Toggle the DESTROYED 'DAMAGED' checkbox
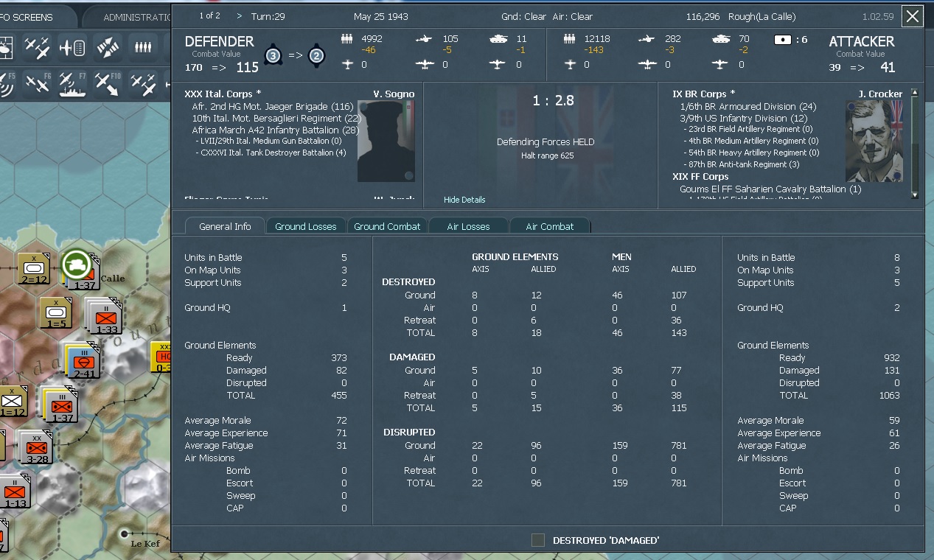This screenshot has width=934, height=560. pyautogui.click(x=538, y=540)
